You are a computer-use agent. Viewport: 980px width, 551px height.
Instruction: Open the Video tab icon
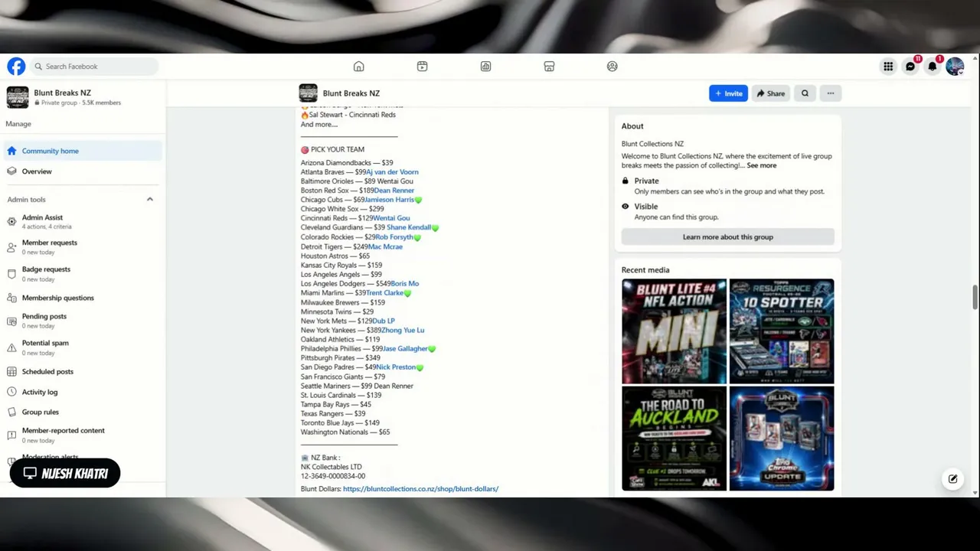[422, 67]
